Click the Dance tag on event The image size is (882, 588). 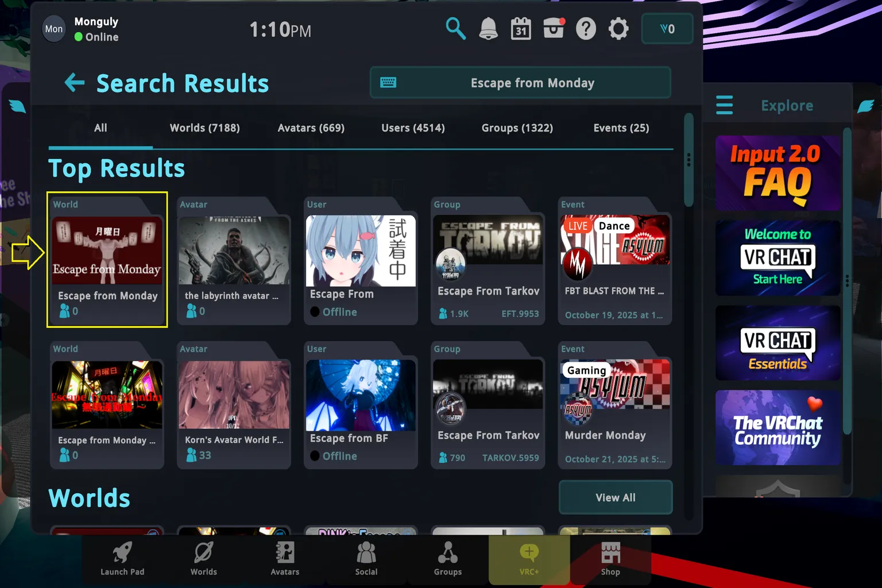(x=614, y=226)
